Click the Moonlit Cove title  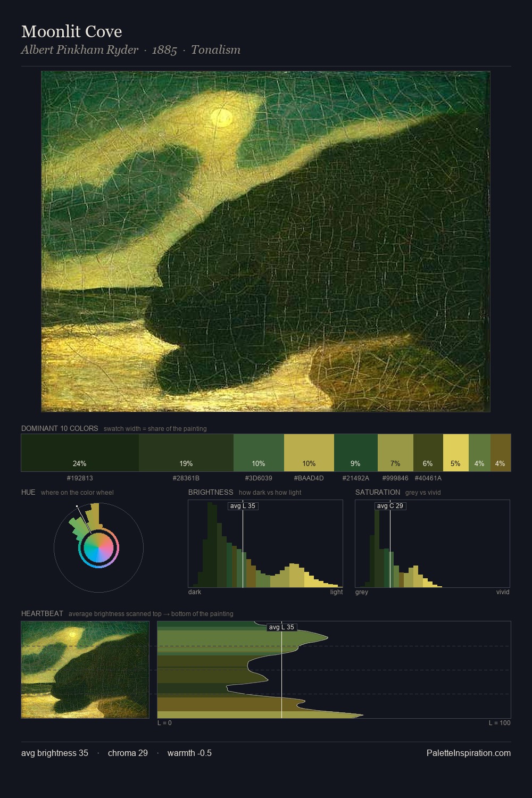tap(72, 31)
